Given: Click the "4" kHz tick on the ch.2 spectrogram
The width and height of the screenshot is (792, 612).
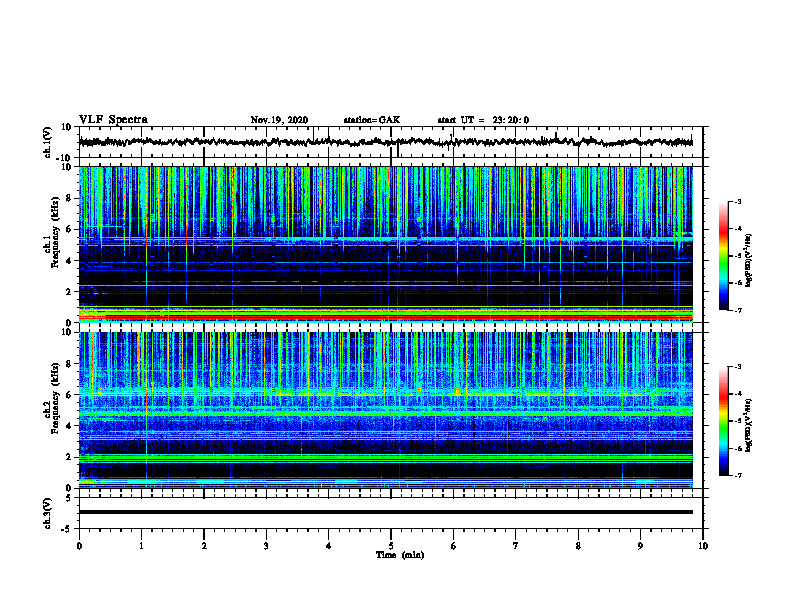Looking at the screenshot, I should pos(69,426).
